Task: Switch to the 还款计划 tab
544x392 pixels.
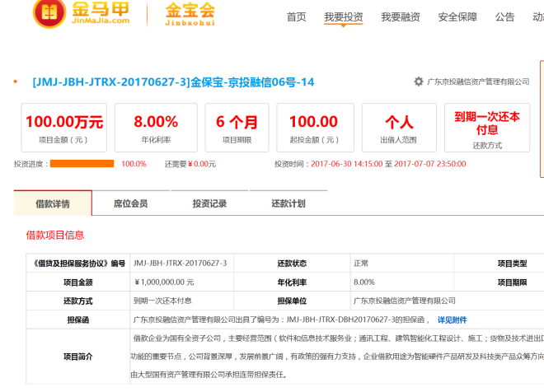Action: (x=288, y=203)
